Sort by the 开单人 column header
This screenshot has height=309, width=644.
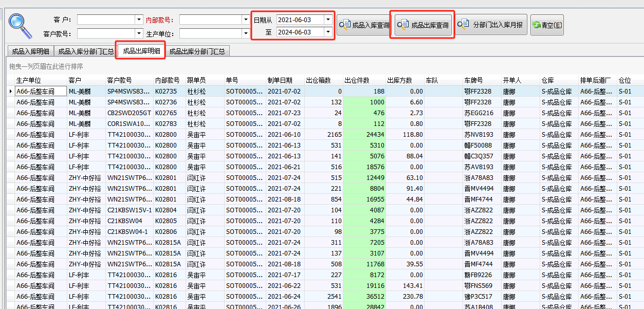[521, 80]
